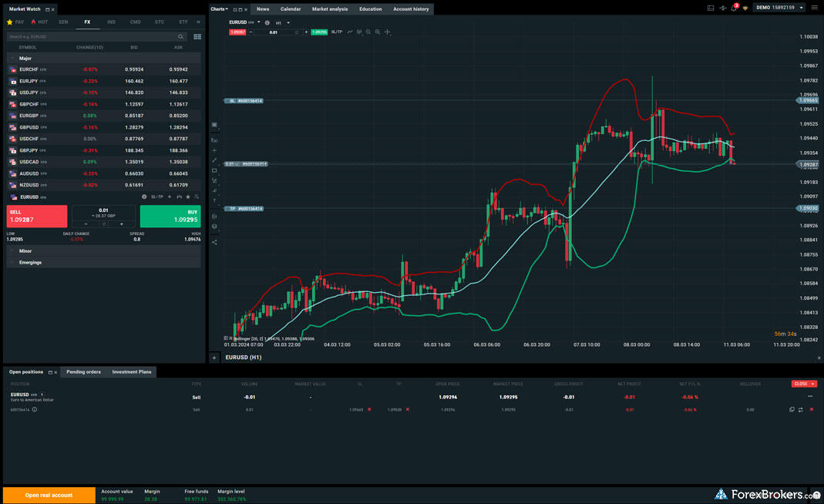Toggle SL/TP on chart order bar

tap(336, 32)
